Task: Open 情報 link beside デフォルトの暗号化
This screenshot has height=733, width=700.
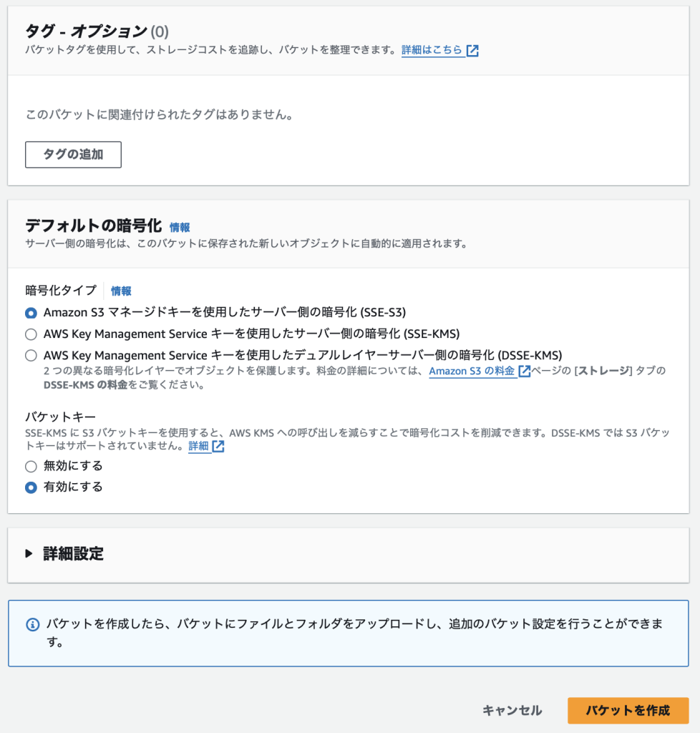Action: [x=180, y=227]
